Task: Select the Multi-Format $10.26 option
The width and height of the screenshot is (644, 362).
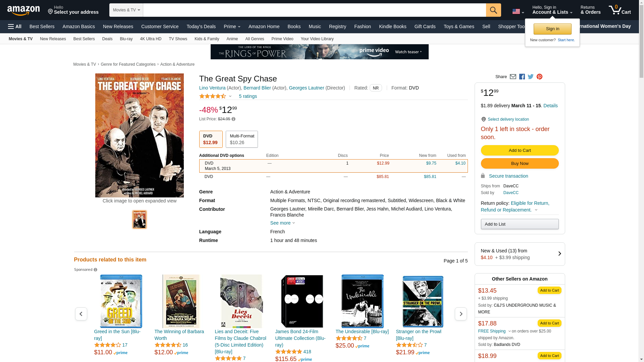Action: [x=242, y=139]
